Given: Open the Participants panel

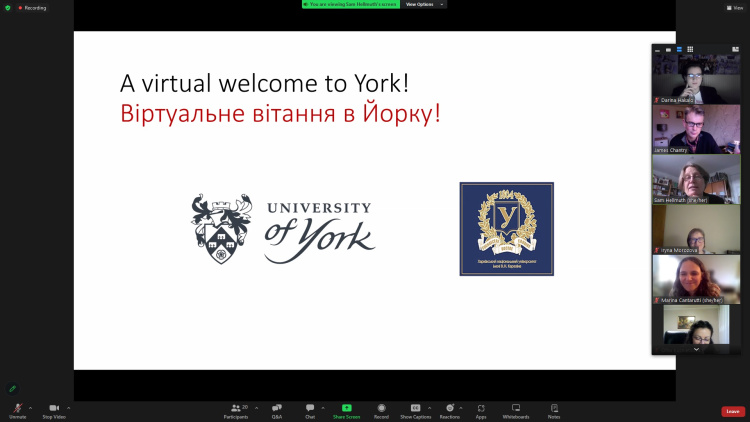Looking at the screenshot, I should tap(236, 411).
